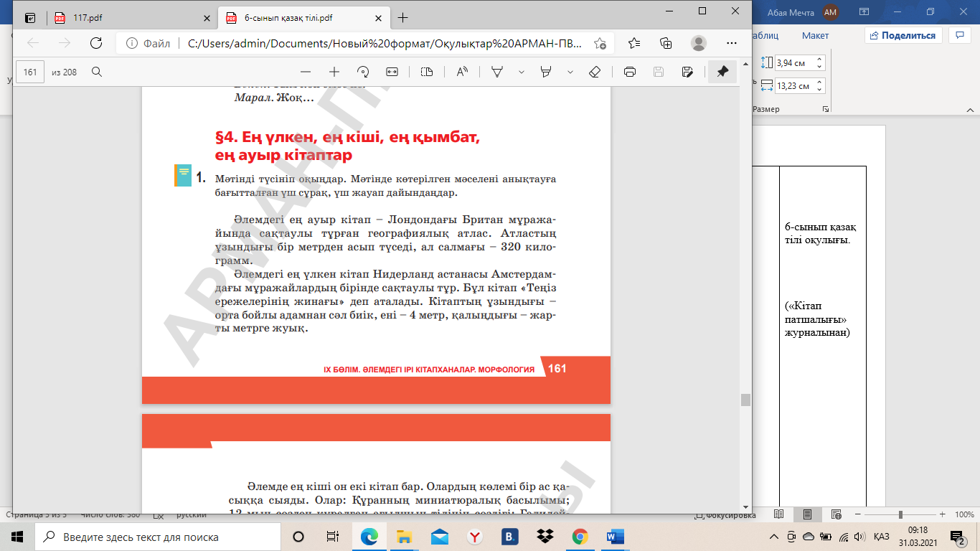Refresh the PDF page in Edge
This screenshot has height=551, width=980.
pyautogui.click(x=95, y=43)
